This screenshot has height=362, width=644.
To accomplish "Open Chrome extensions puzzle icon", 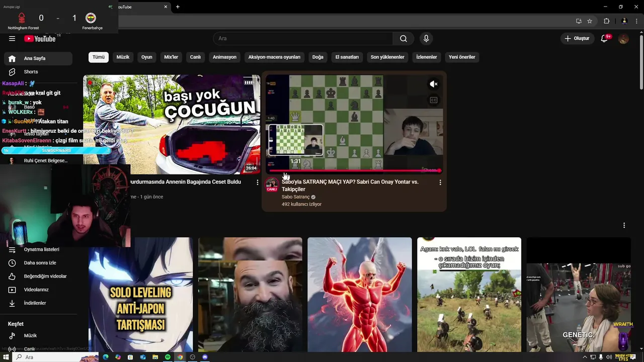I will point(606,21).
